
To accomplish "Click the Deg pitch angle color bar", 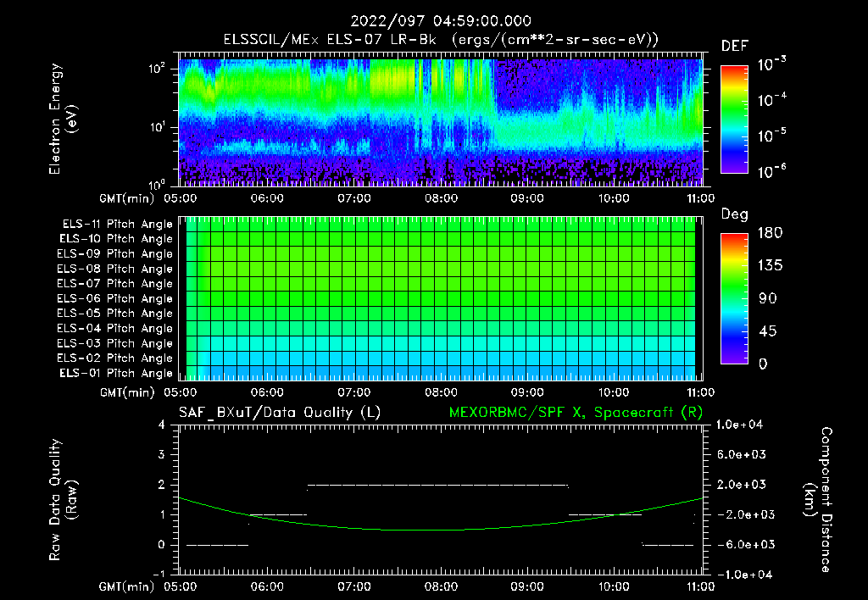I will point(734,298).
